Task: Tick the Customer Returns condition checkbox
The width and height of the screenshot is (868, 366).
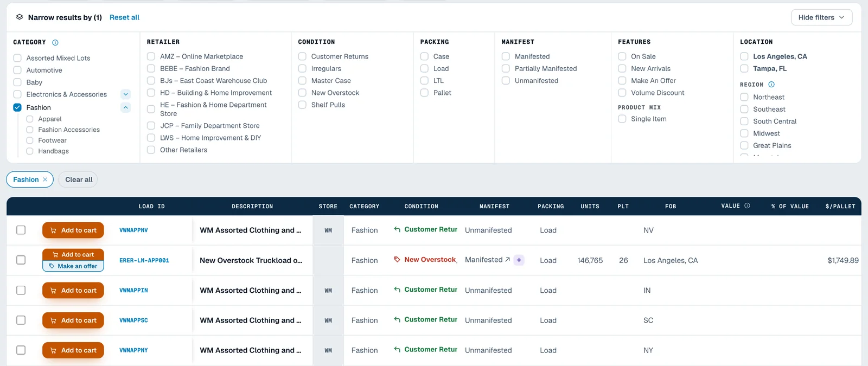Action: (x=302, y=56)
